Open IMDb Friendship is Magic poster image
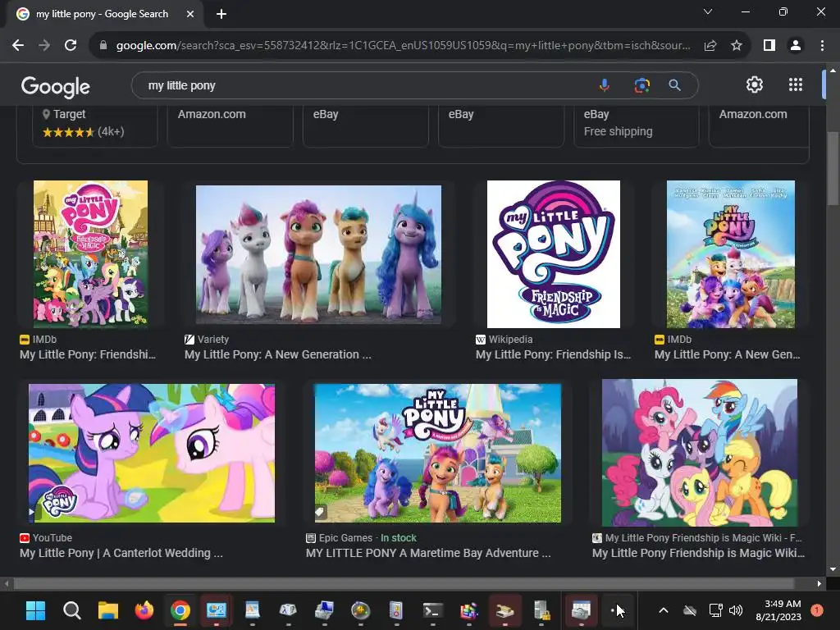Viewport: 840px width, 630px height. (x=90, y=254)
